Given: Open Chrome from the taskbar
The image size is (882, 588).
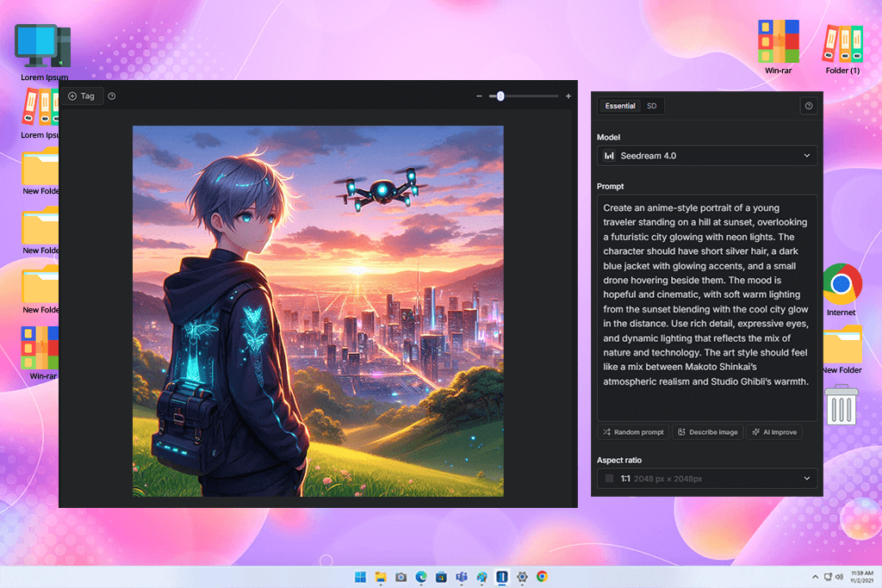Looking at the screenshot, I should (542, 577).
